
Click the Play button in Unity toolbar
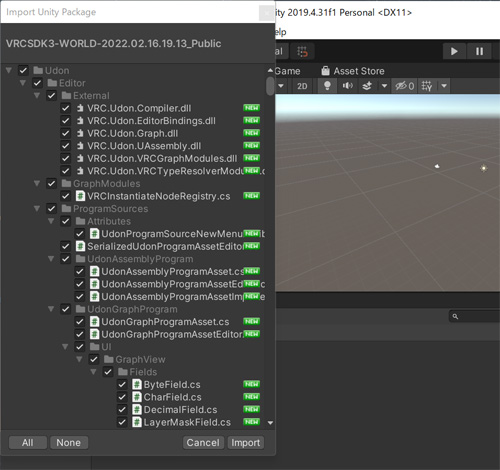pos(454,51)
